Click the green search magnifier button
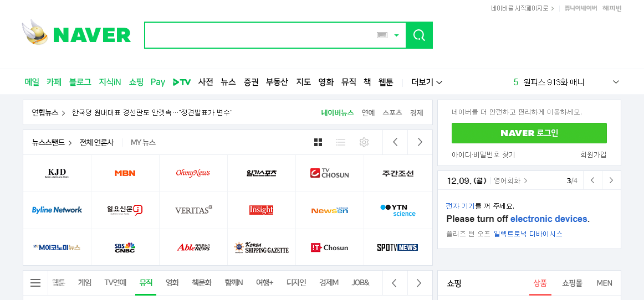Viewport: 644px width, 300px height. [419, 35]
